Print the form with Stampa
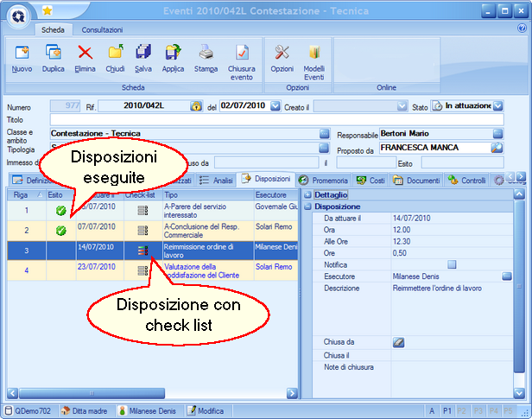This screenshot has width=532, height=419. pyautogui.click(x=206, y=57)
